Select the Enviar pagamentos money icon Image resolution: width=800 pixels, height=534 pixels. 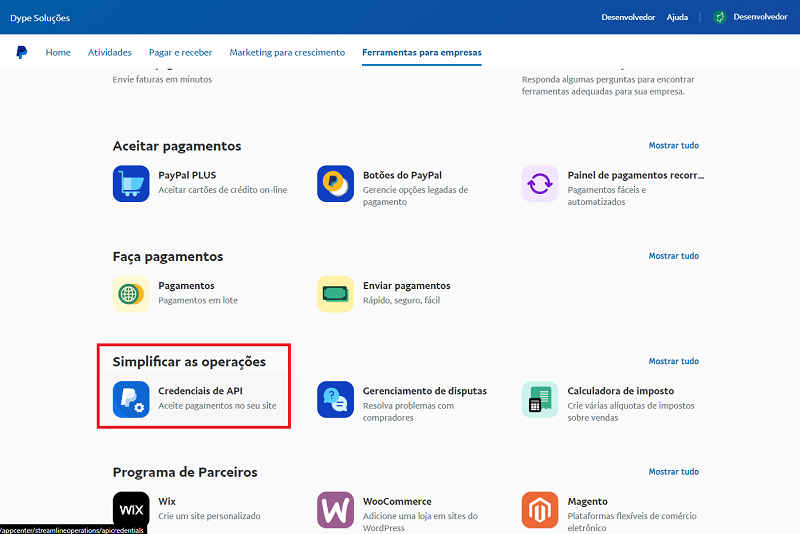pos(335,294)
